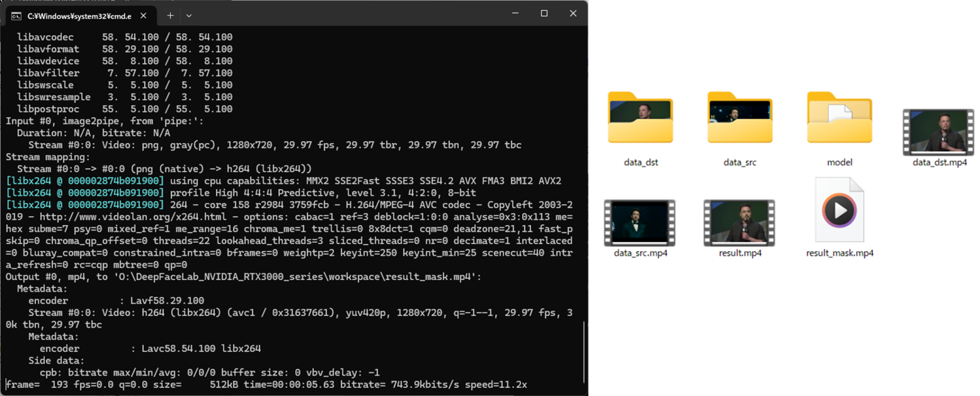Expand the terminal profile dropdown chevron

[189, 16]
